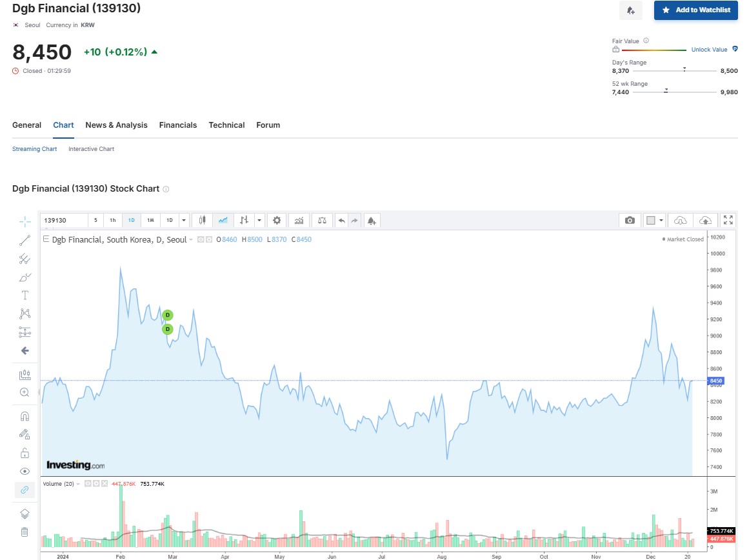This screenshot has width=749, height=560.
Task: Toggle fullscreen chart mode
Action: pyautogui.click(x=728, y=220)
